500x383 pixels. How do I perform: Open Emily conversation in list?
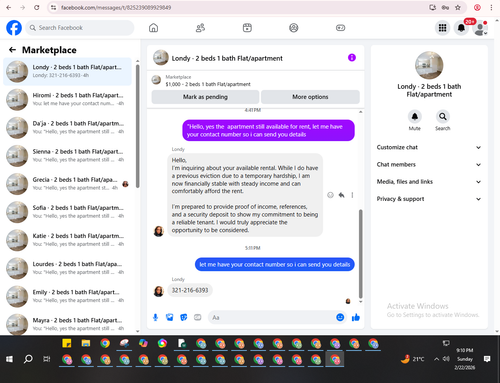click(68, 296)
